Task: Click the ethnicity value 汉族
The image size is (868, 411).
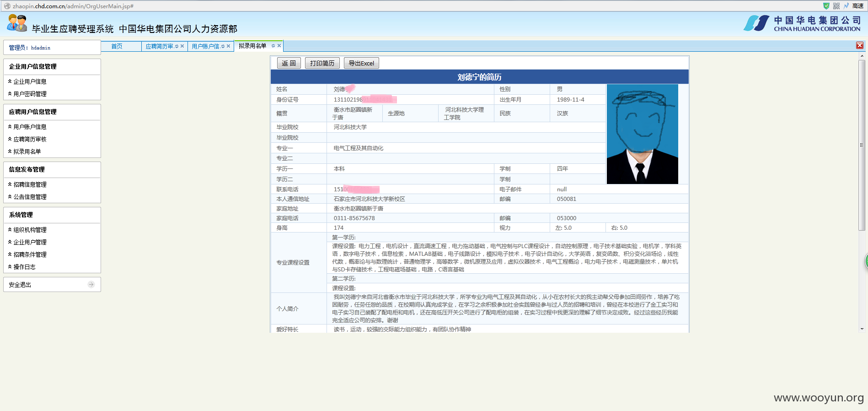Action: click(x=563, y=114)
